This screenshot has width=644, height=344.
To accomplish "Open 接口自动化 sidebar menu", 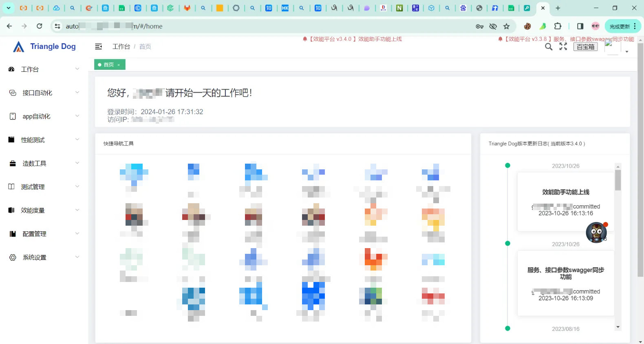I will pyautogui.click(x=44, y=93).
